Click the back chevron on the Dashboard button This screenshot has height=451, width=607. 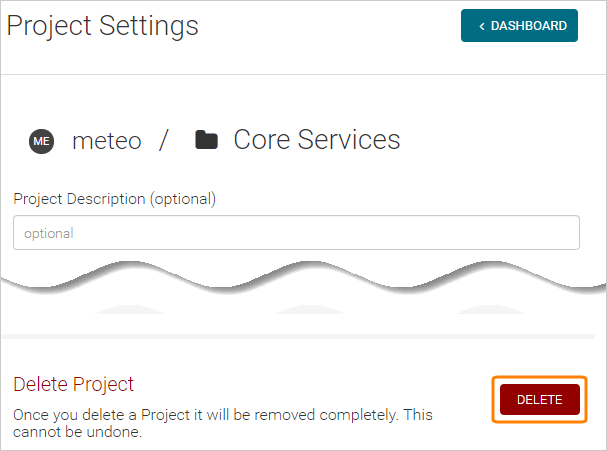[482, 26]
